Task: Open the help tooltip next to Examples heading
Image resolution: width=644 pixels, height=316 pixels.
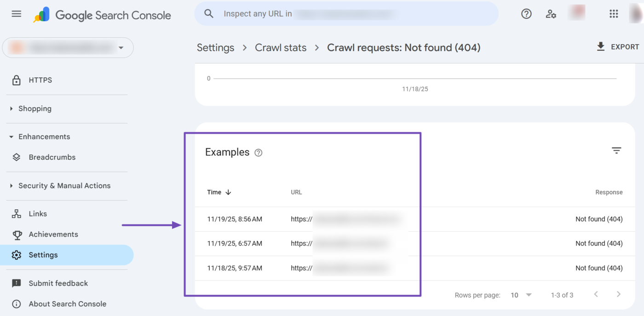Action: [258, 152]
